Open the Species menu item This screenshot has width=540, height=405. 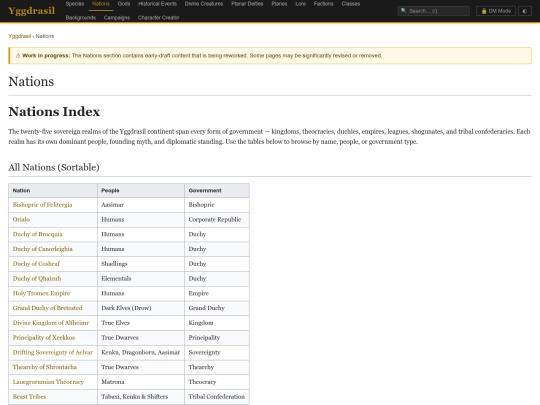point(75,4)
